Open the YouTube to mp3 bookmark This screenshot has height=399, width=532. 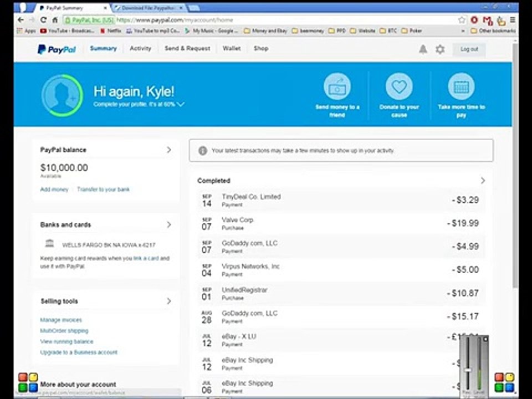(x=153, y=30)
